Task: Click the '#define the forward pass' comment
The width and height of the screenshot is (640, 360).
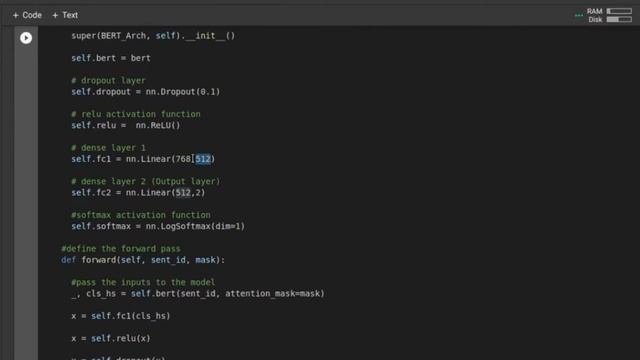Action: [x=121, y=249]
